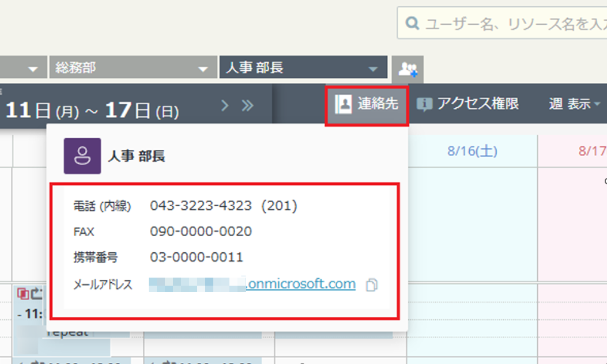Click the search magnifier icon
607x364 pixels.
coord(412,23)
